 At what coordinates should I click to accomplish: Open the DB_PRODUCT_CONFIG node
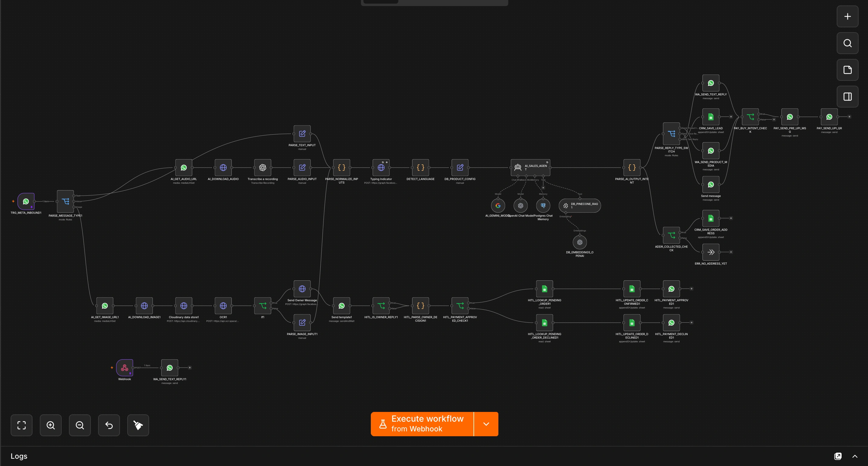(x=460, y=167)
